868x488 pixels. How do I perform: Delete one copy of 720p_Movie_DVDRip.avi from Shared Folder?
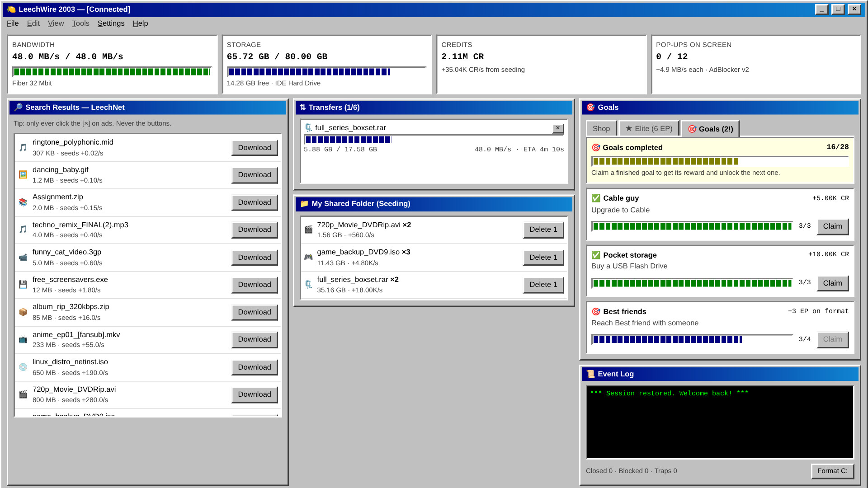[x=543, y=230]
